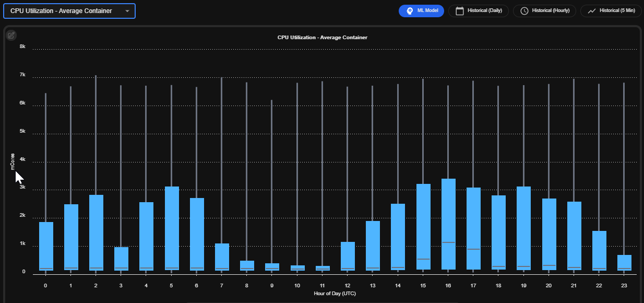
Task: Select the Historical (Hourly) button
Action: click(x=545, y=11)
